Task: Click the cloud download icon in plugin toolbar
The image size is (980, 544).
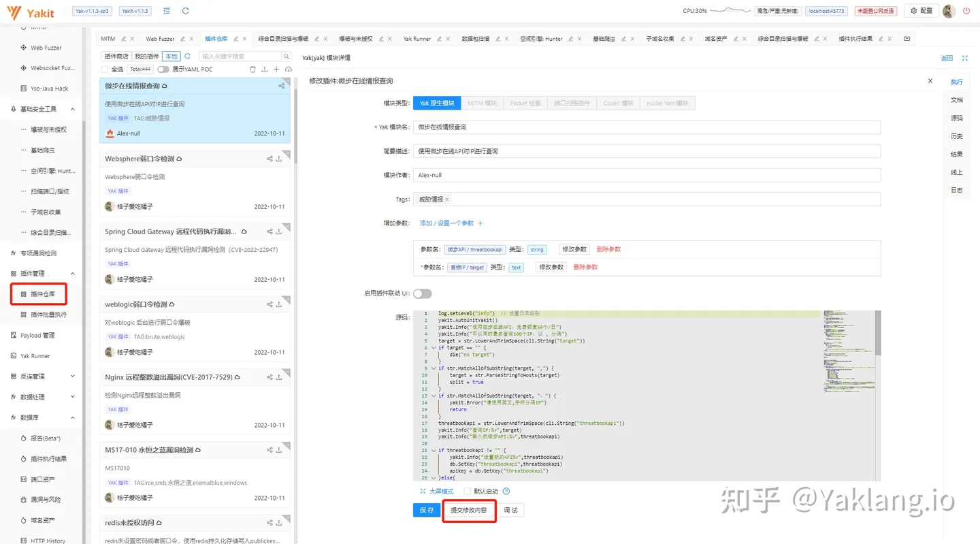Action: 288,69
